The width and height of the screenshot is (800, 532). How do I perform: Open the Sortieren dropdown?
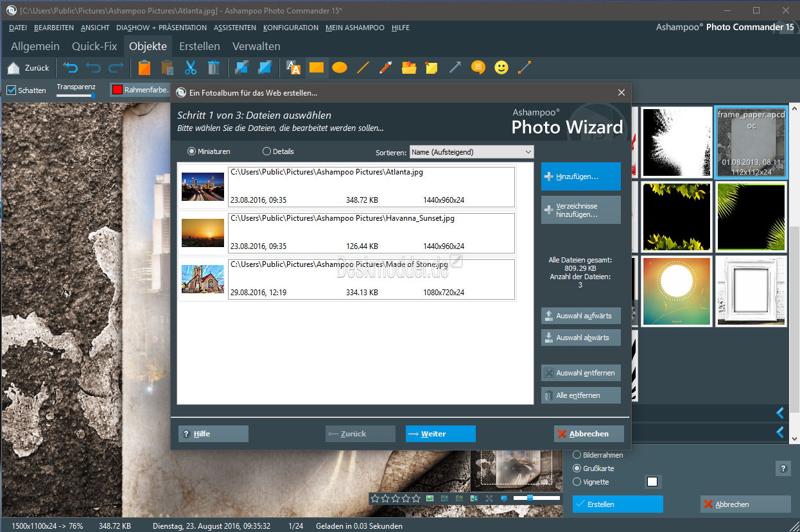coord(471,152)
